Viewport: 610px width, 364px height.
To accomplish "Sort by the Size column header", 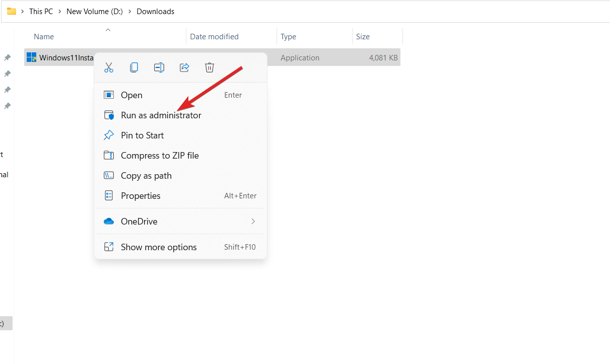I will (363, 37).
